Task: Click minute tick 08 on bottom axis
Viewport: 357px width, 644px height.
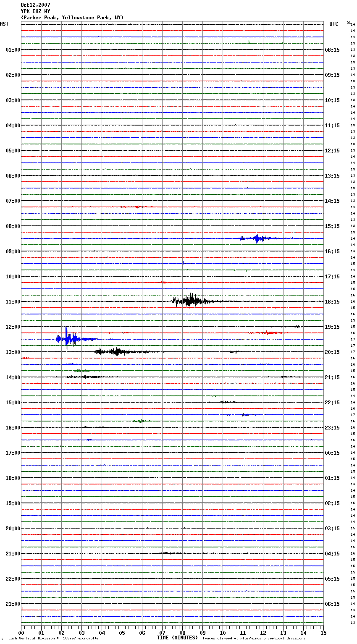Action: 182,633
